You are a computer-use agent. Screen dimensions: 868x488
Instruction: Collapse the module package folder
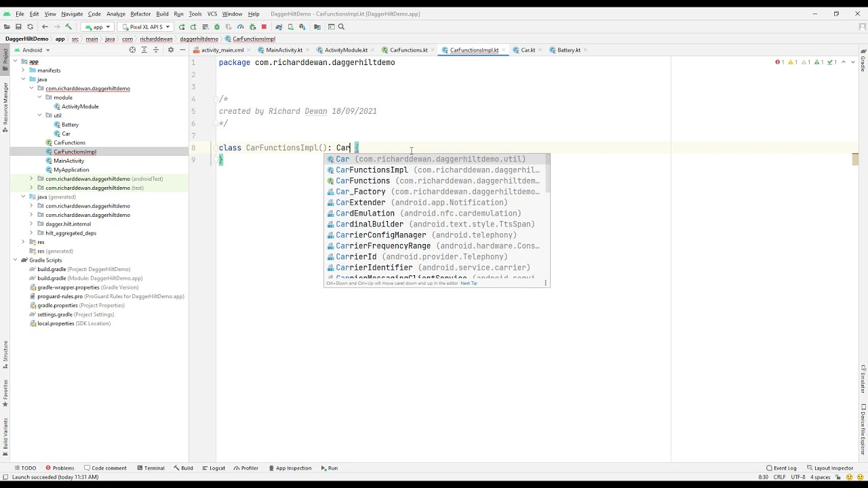[39, 98]
